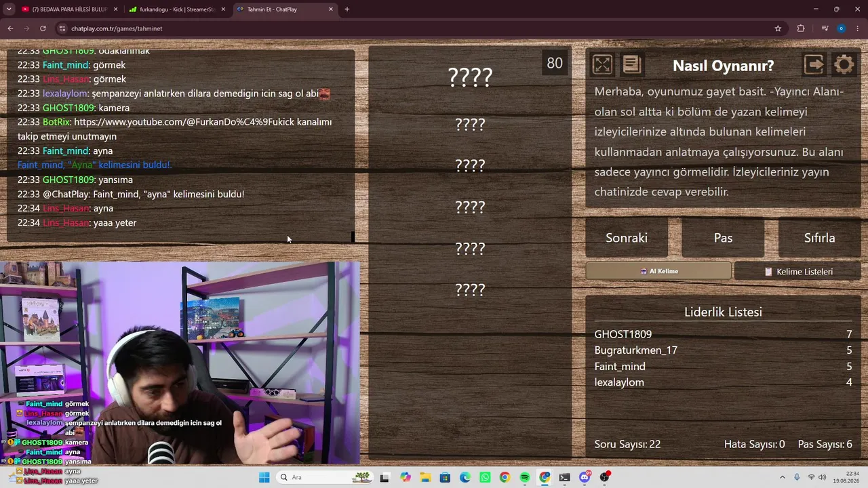Open the browser extensions puzzle icon
The height and width of the screenshot is (488, 868).
[x=801, y=28]
